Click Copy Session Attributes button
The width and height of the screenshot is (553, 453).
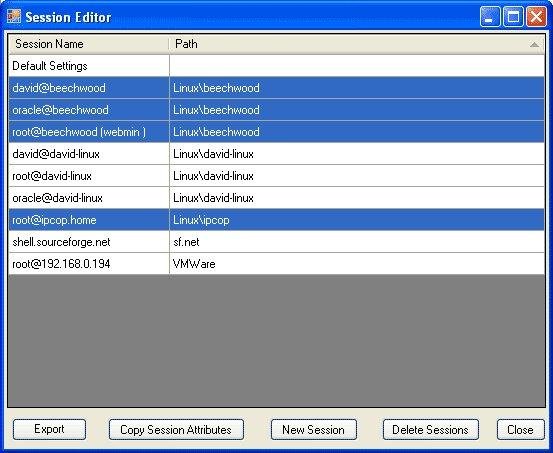pos(176,429)
